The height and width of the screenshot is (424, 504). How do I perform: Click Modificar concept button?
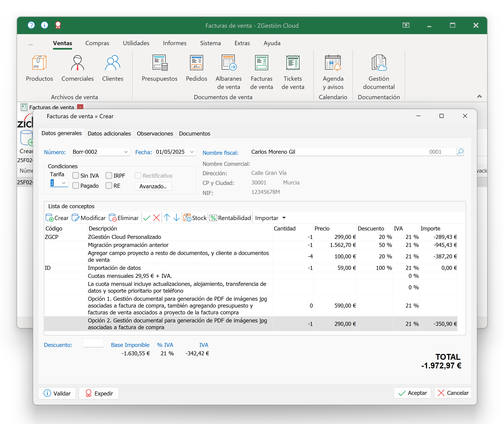(88, 218)
